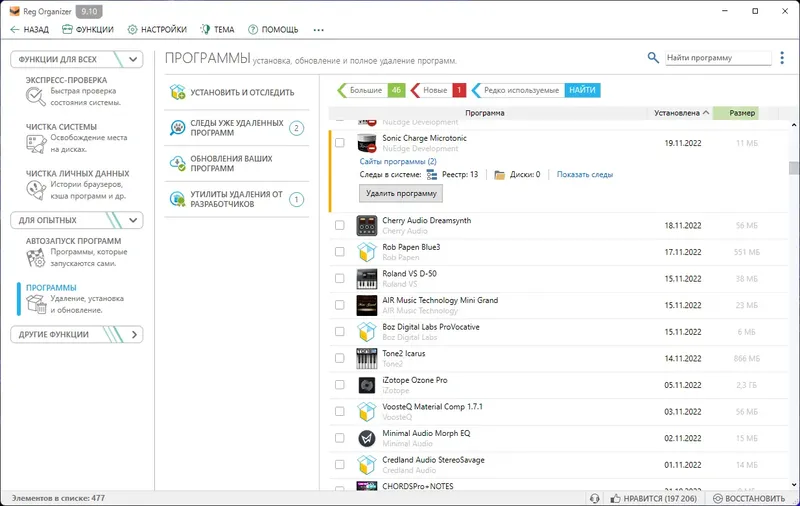Tick the Sonic Charge Microtonic checkbox
Image resolution: width=800 pixels, height=506 pixels.
[340, 143]
